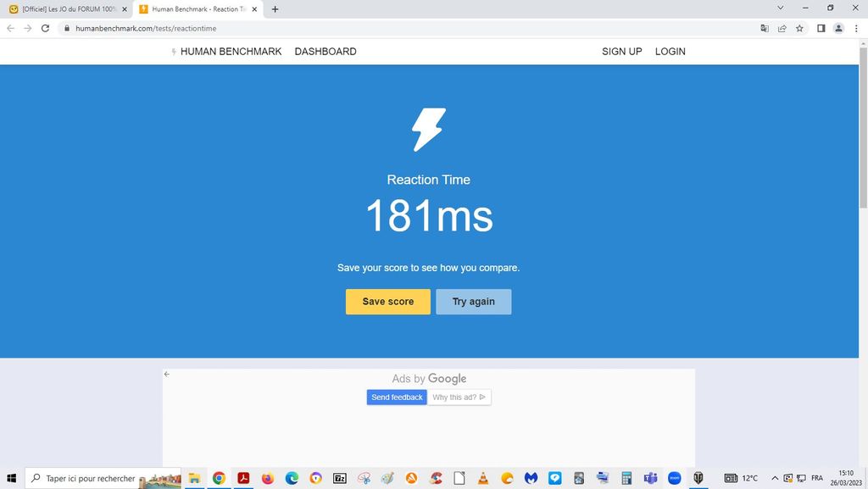Bookmark this page with the star icon

[x=800, y=28]
